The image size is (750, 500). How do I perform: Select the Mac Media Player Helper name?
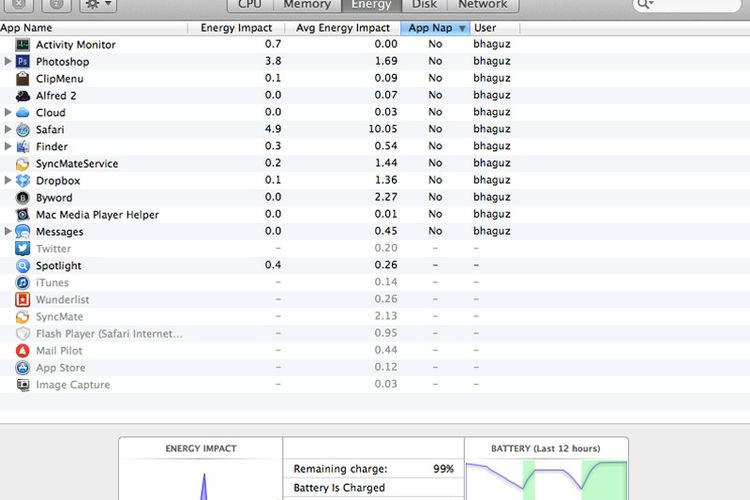(97, 215)
